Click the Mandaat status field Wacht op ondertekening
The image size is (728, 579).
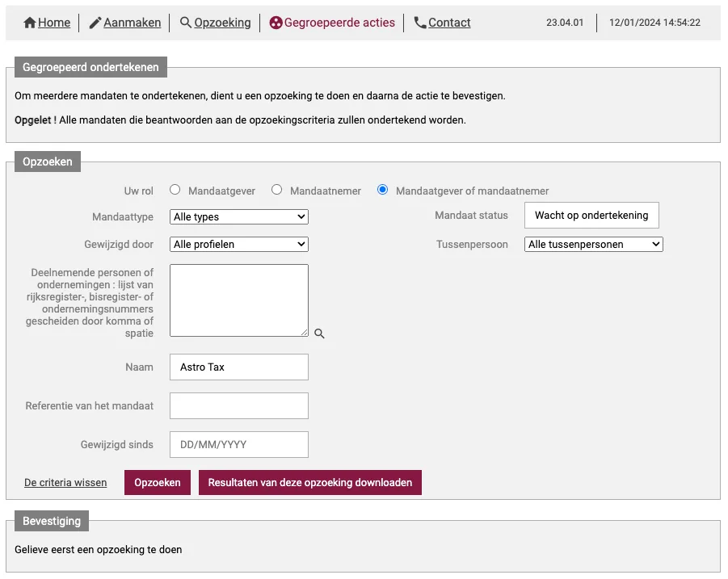591,216
